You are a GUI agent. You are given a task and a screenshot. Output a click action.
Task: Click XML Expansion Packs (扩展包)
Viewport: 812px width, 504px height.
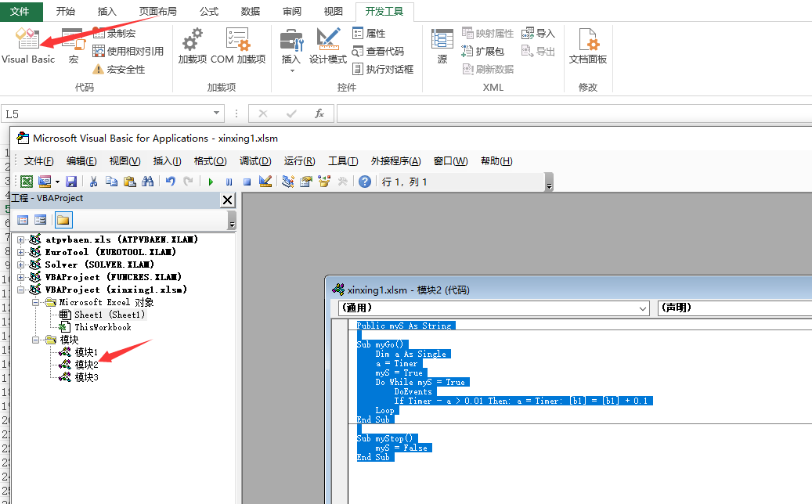(x=482, y=51)
